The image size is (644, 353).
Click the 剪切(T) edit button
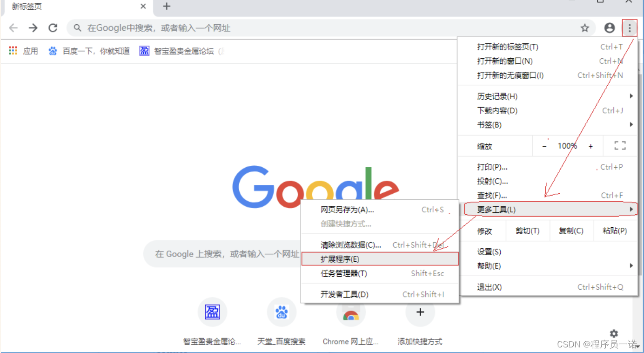point(527,231)
